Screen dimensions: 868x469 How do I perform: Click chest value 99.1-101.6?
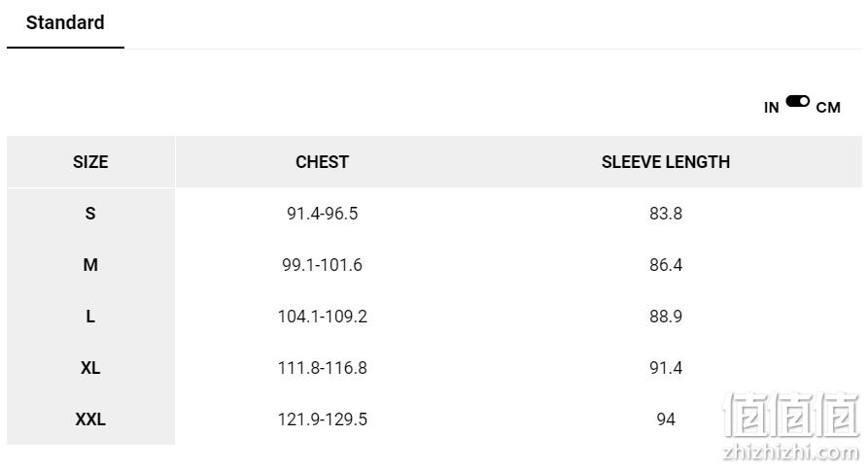point(322,265)
